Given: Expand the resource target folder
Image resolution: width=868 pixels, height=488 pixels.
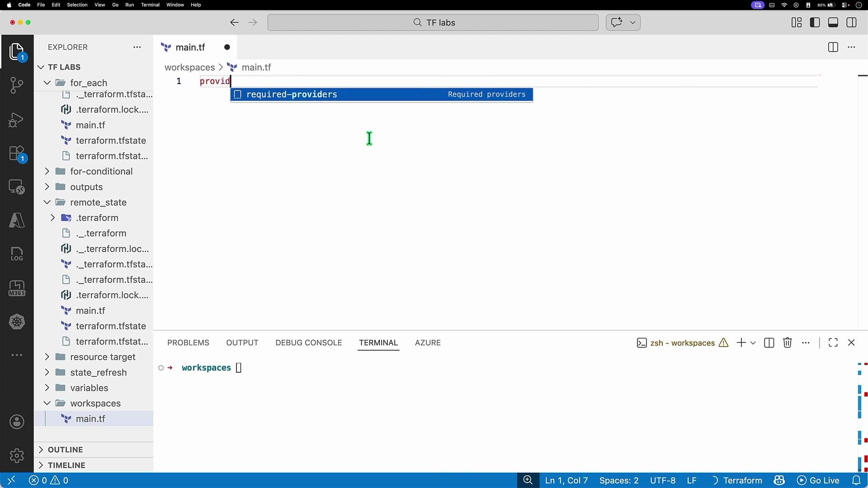Looking at the screenshot, I should click(47, 357).
